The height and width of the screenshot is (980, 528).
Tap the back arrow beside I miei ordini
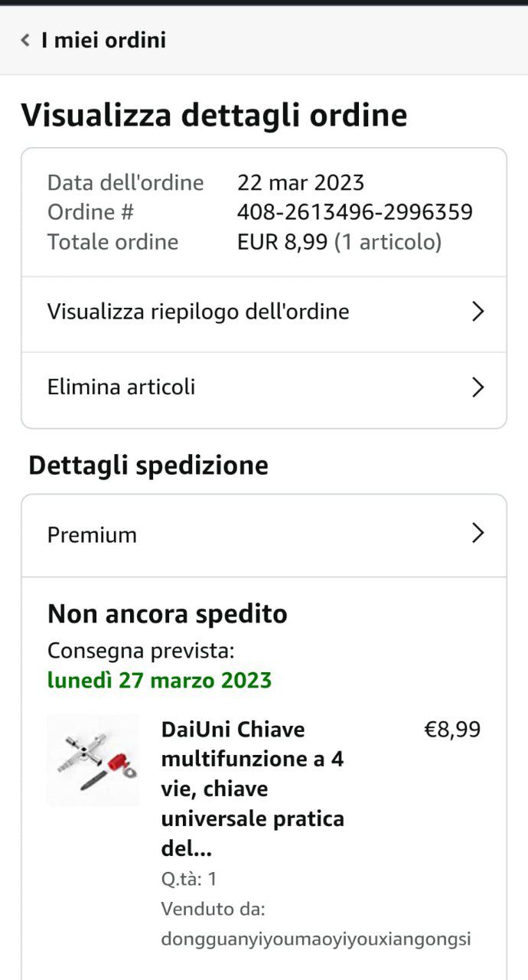pyautogui.click(x=25, y=40)
